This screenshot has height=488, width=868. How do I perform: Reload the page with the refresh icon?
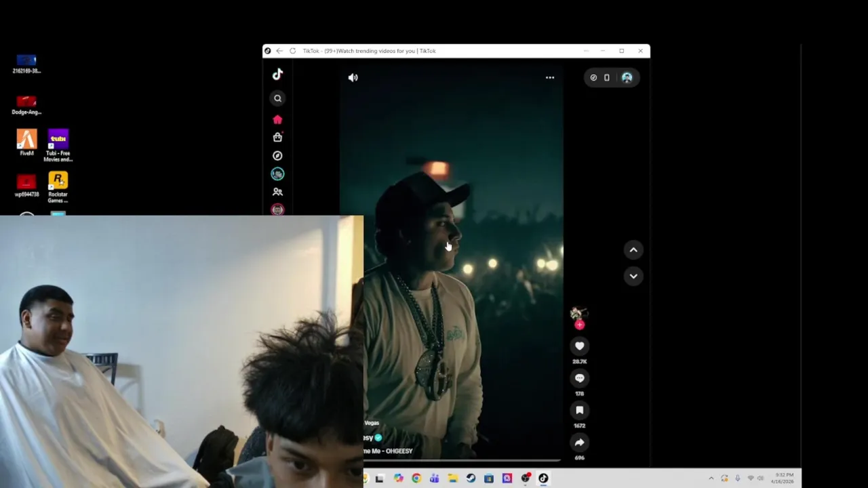[292, 51]
